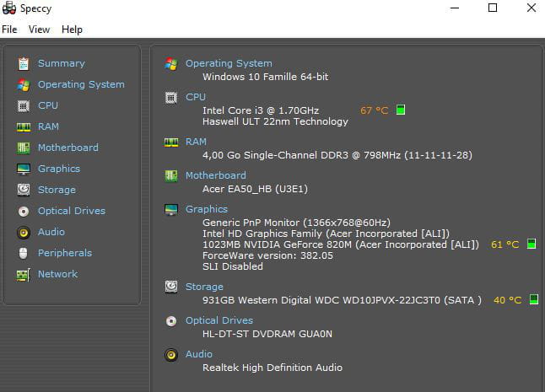Open the Help menu
Screen dimensions: 545x392
click(x=72, y=30)
